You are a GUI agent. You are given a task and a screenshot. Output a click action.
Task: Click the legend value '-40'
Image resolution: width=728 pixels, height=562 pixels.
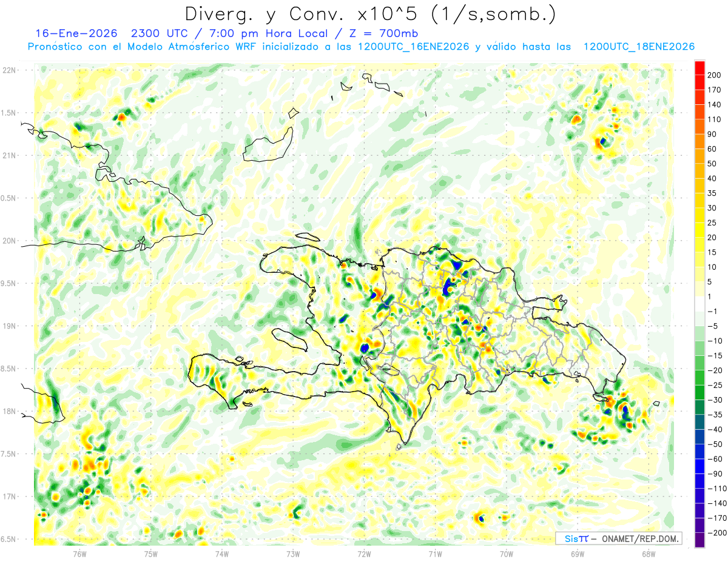(x=714, y=429)
